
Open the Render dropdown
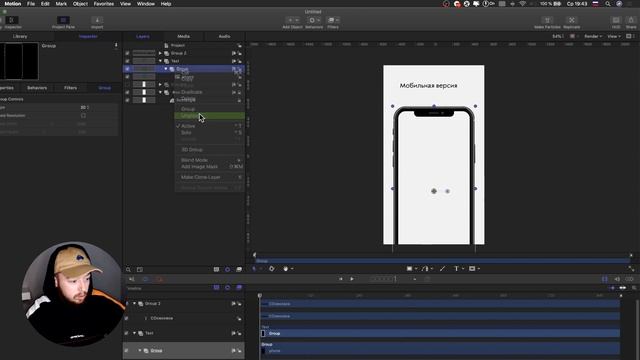[593, 36]
